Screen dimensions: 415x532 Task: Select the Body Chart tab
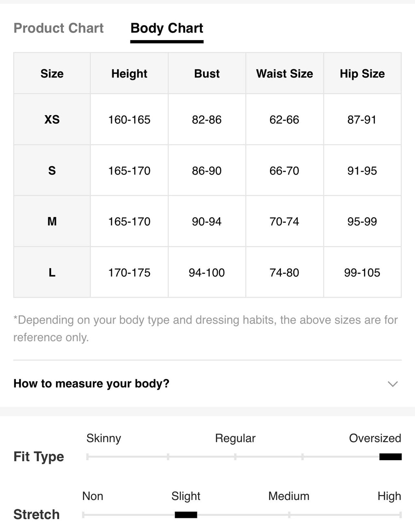[x=167, y=28]
